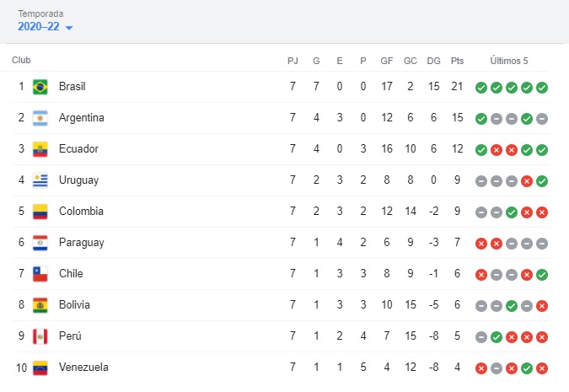Click the Bolivia flag icon
Image resolution: width=569 pixels, height=392 pixels.
pos(40,305)
